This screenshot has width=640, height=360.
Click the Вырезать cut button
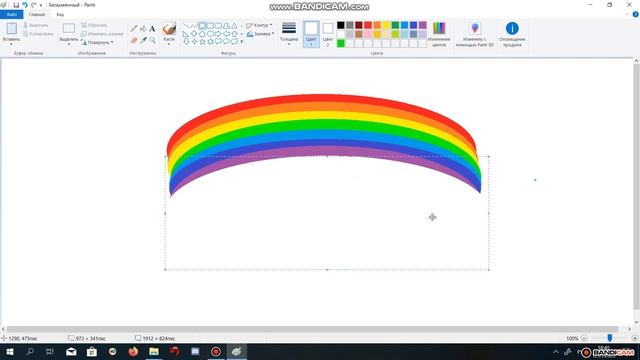[36, 25]
